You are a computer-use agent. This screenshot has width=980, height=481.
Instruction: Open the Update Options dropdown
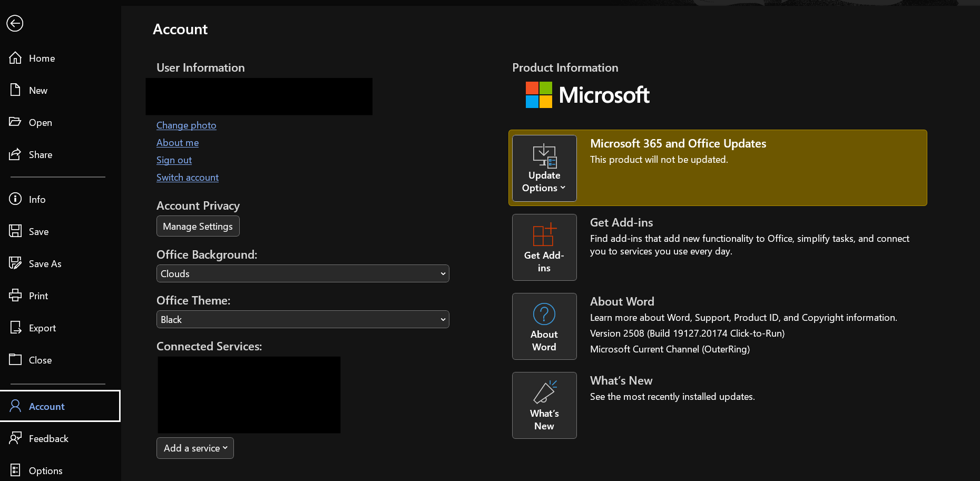pos(544,169)
